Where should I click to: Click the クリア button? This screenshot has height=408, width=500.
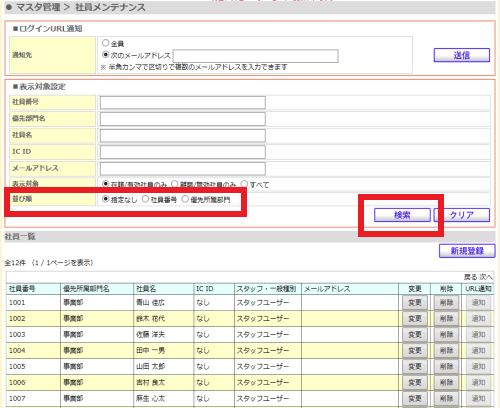[x=462, y=215]
